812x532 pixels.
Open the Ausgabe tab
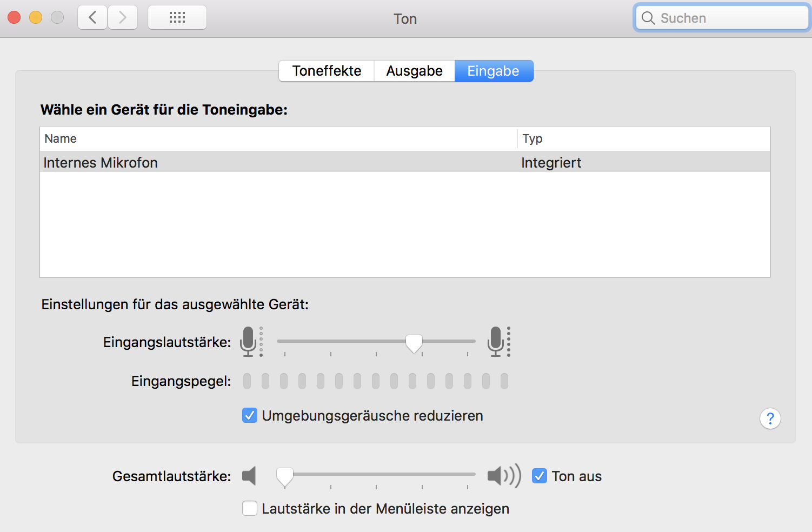[414, 71]
